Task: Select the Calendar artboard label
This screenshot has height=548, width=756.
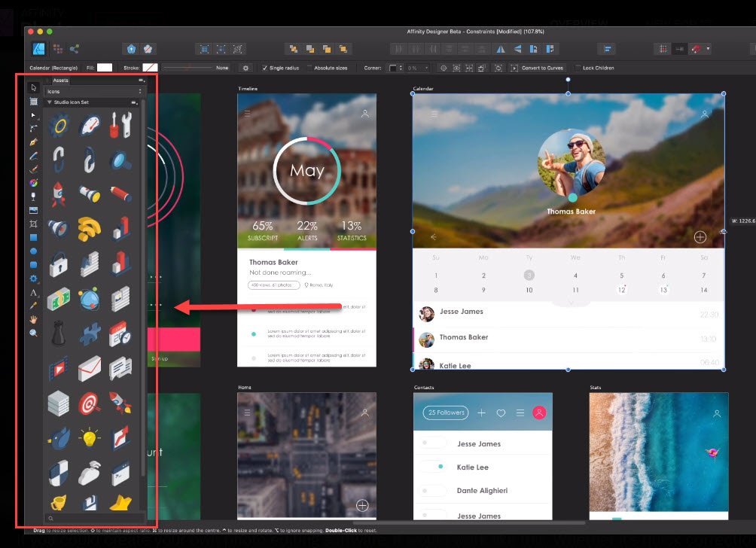Action: point(423,89)
